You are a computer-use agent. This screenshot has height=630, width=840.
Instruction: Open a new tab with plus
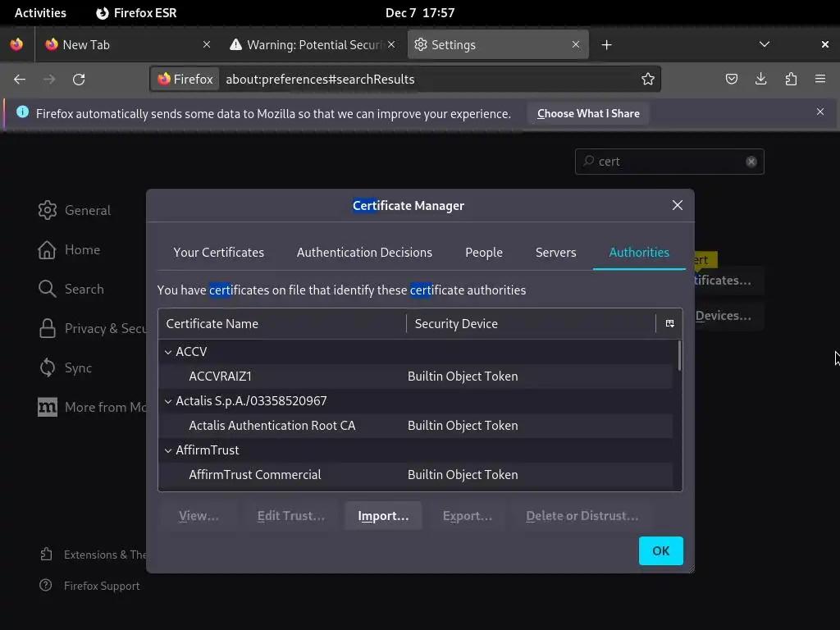coord(606,45)
